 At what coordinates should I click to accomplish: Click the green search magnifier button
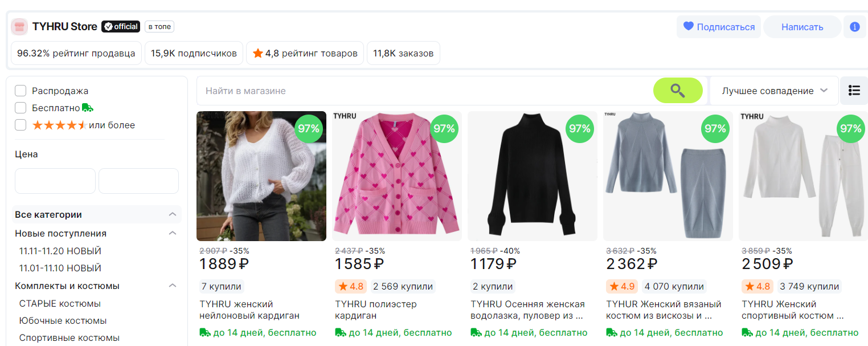(678, 91)
